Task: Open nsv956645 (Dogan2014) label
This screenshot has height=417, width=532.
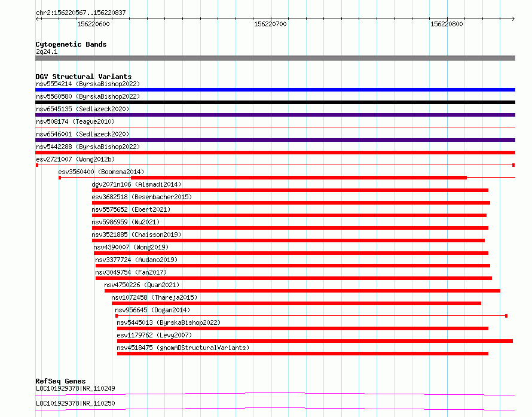Action: click(152, 310)
